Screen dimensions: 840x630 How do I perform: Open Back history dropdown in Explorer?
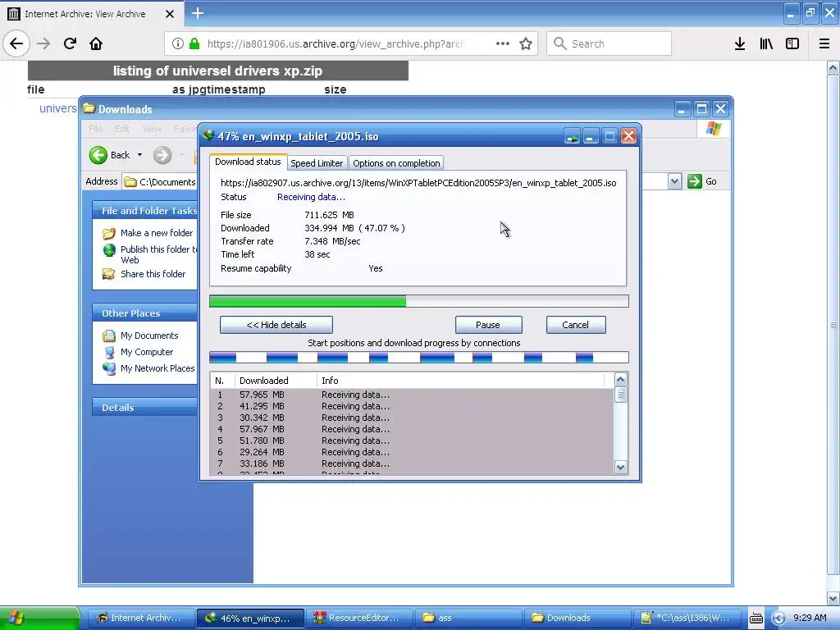pos(139,155)
